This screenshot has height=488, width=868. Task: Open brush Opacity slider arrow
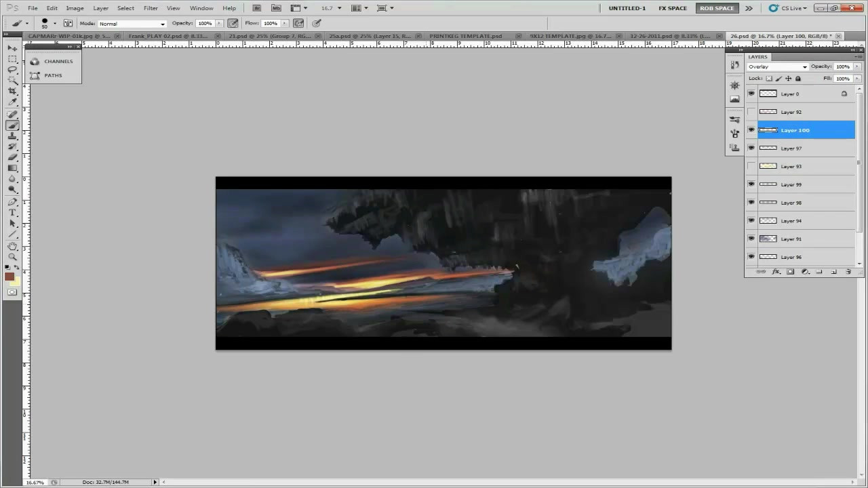[219, 23]
